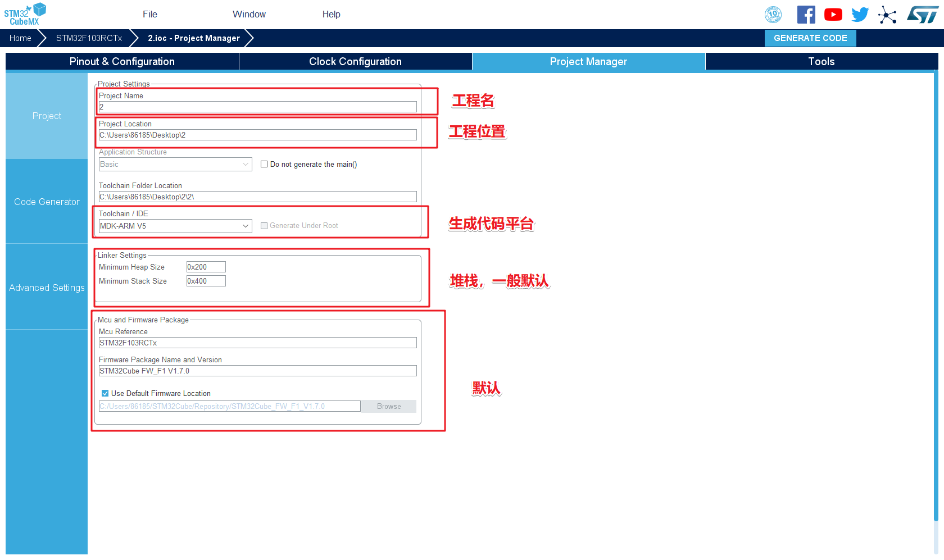Screen dimensions: 944x560
Task: Click the Minimum Stack Size field
Action: (206, 281)
